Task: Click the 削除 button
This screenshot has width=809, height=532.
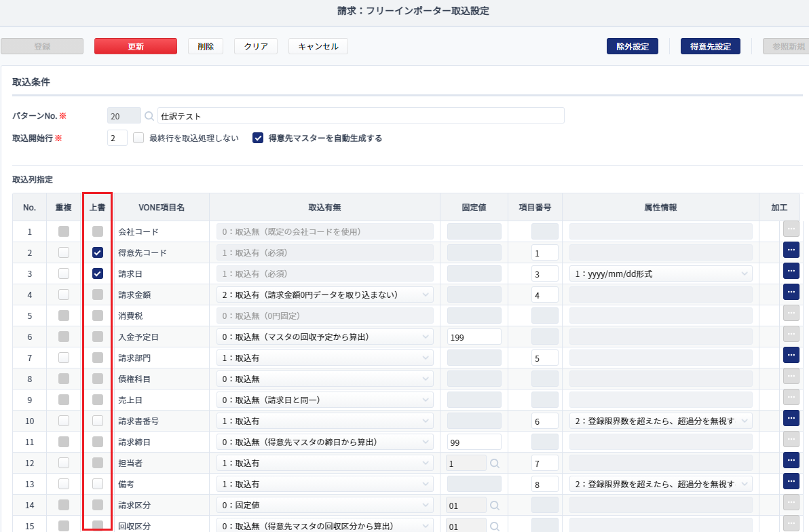Action: (206, 46)
